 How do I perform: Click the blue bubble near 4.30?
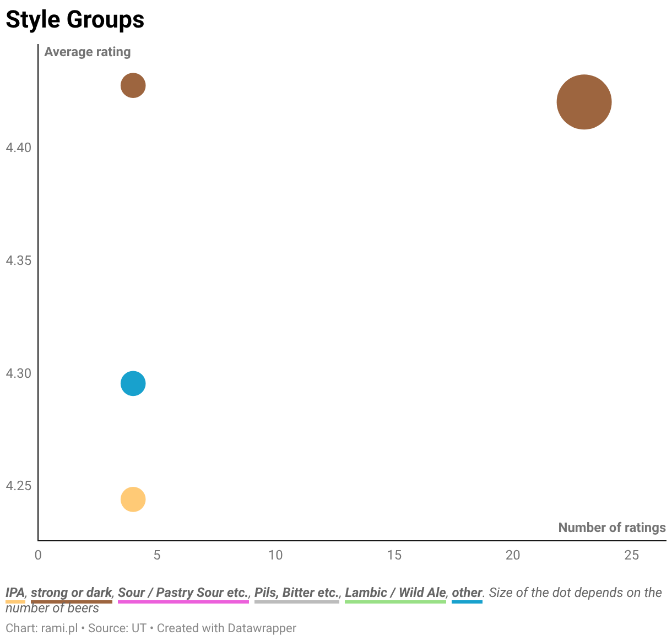(x=133, y=383)
